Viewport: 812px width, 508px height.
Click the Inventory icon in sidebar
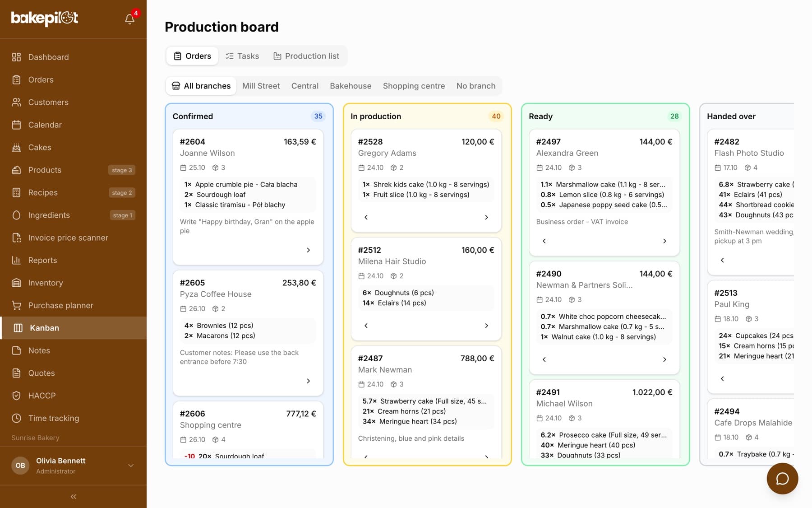tap(17, 283)
